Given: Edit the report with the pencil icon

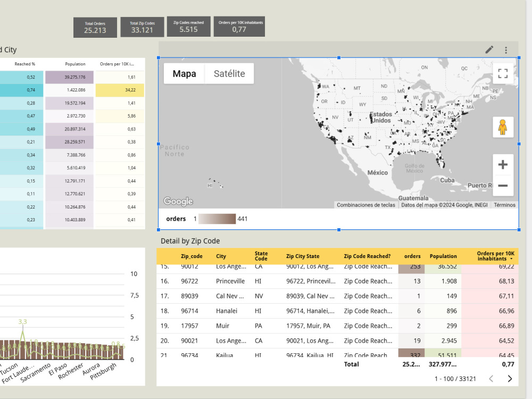Looking at the screenshot, I should [489, 49].
